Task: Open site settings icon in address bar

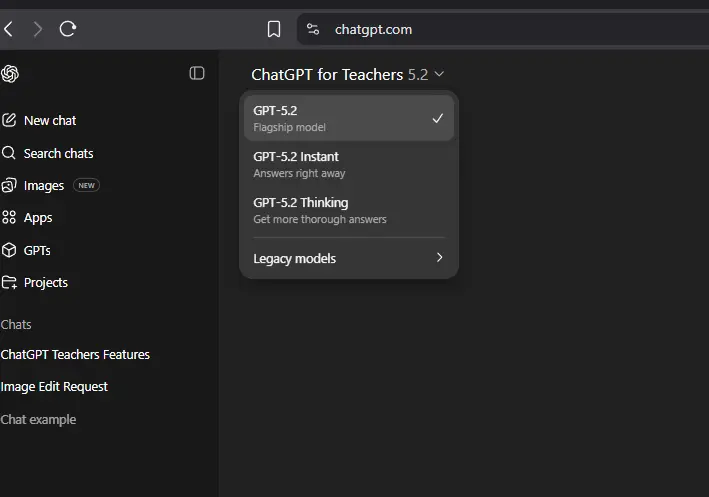Action: [x=313, y=29]
